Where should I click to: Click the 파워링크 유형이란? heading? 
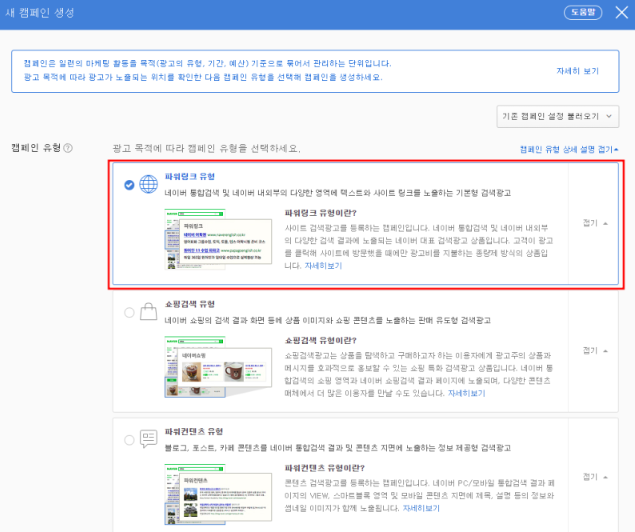(x=320, y=213)
